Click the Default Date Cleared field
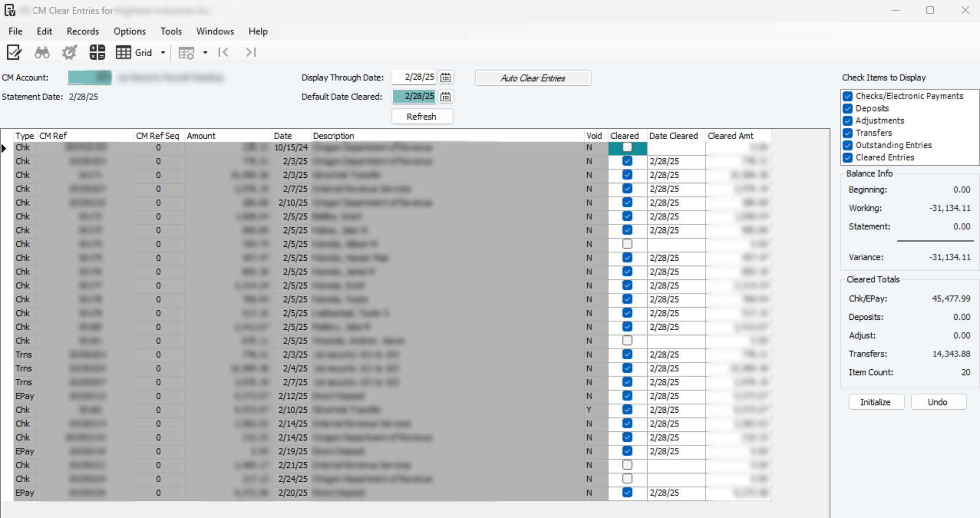Screen dimensions: 980x518 [414, 96]
